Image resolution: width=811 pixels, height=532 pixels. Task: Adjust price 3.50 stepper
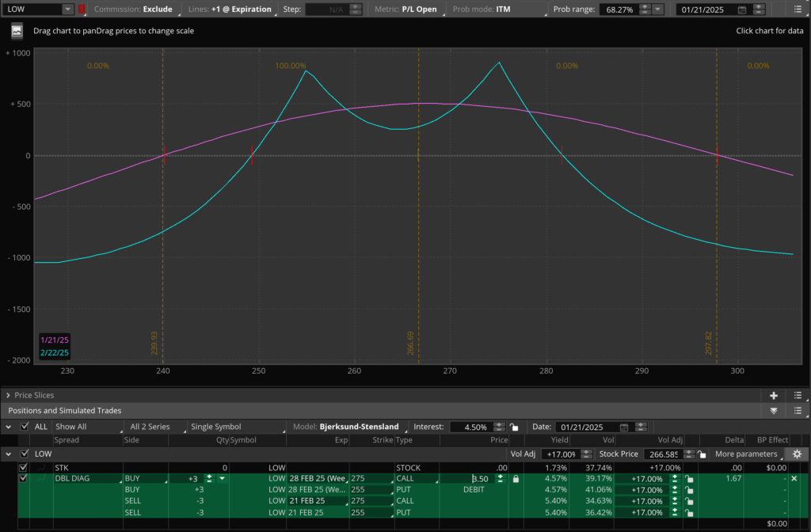point(501,479)
